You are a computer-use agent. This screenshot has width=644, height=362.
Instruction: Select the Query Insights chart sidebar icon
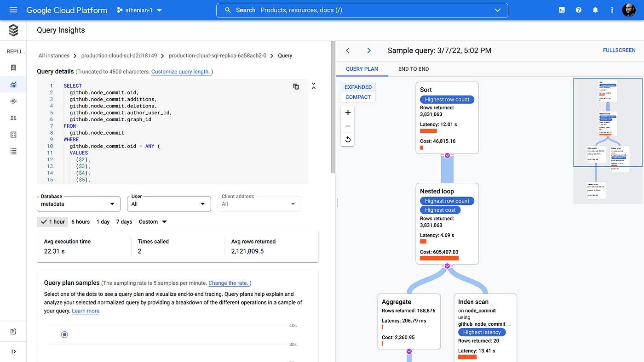pos(13,84)
